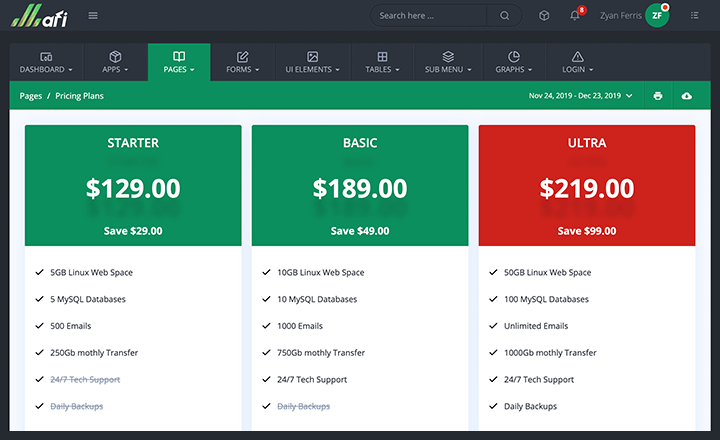Image resolution: width=720 pixels, height=440 pixels.
Task: Click the print icon
Action: coord(658,96)
